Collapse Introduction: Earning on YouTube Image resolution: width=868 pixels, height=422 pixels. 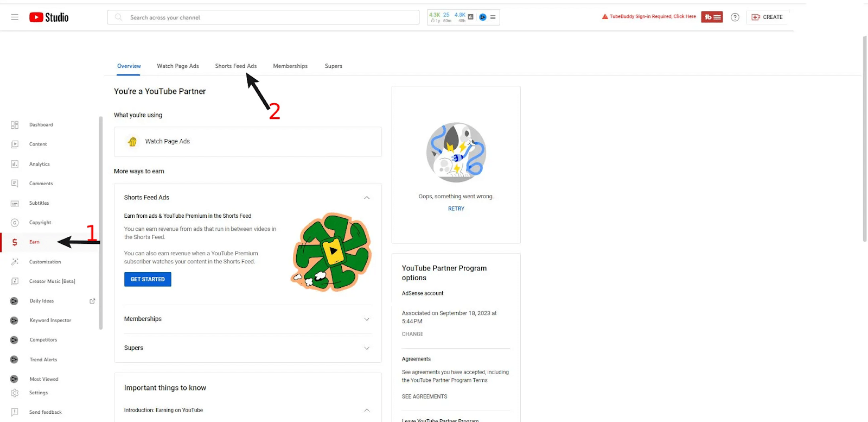coord(367,410)
